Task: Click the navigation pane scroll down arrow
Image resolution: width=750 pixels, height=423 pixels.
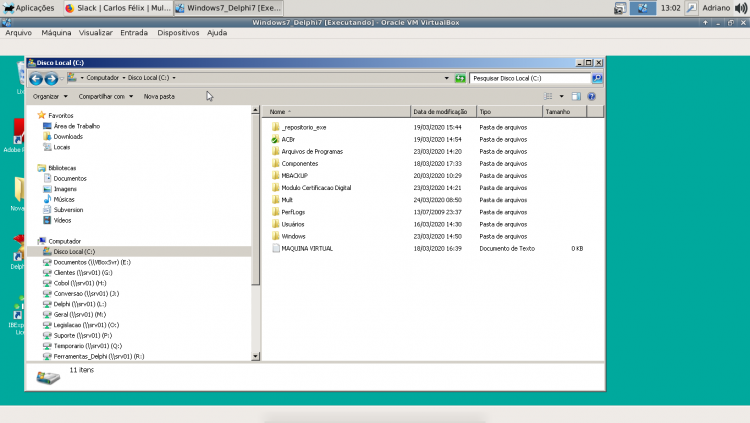Action: point(255,356)
